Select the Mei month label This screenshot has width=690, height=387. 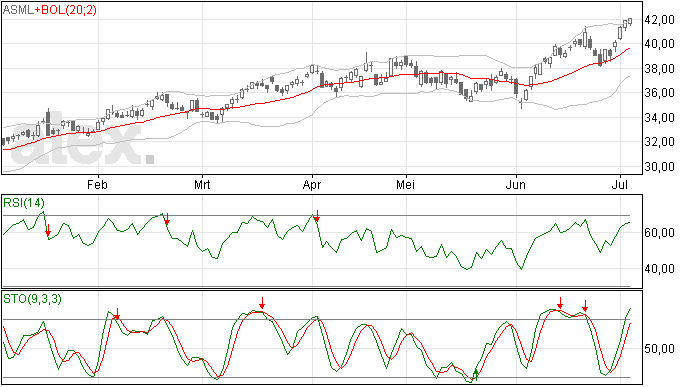tap(405, 184)
